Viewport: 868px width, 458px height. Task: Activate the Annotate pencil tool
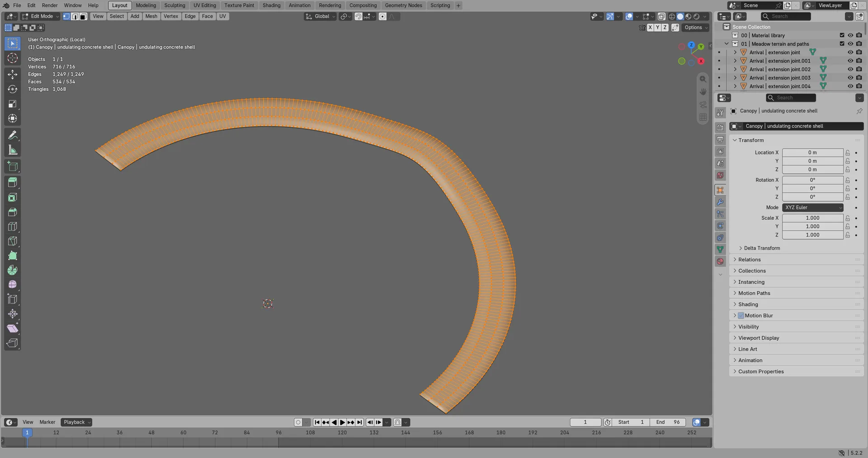13,135
